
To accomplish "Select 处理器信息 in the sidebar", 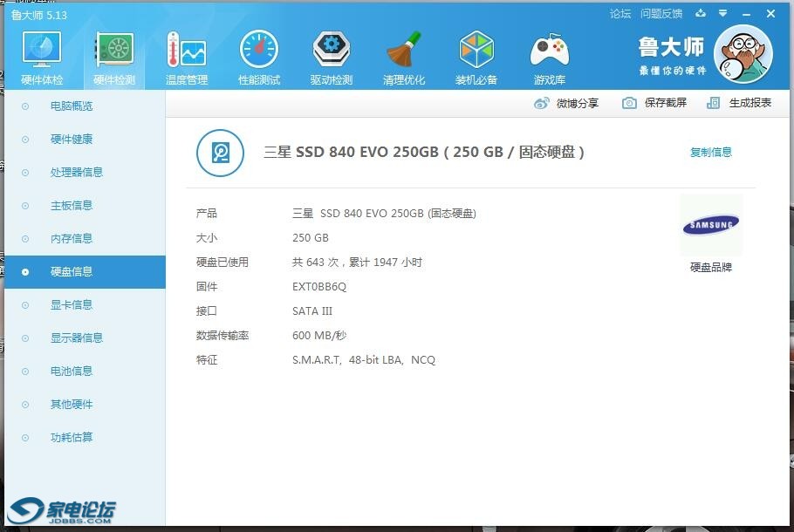I will [x=86, y=173].
